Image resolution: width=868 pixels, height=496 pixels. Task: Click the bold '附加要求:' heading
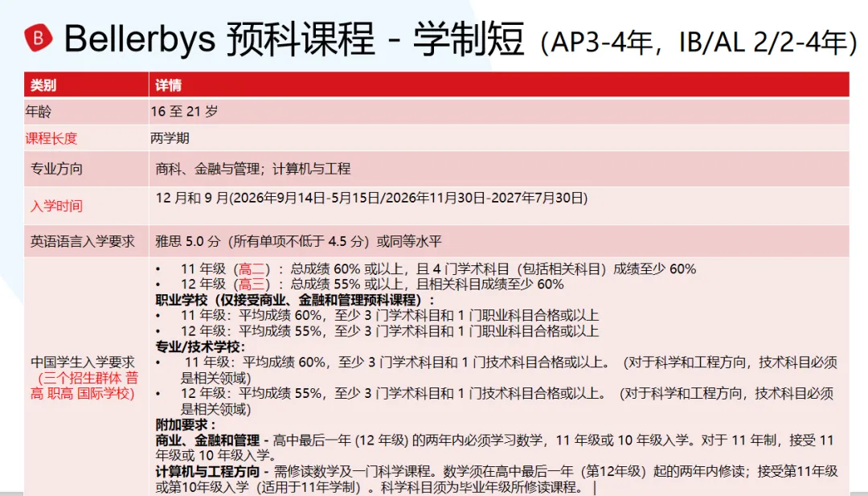185,424
